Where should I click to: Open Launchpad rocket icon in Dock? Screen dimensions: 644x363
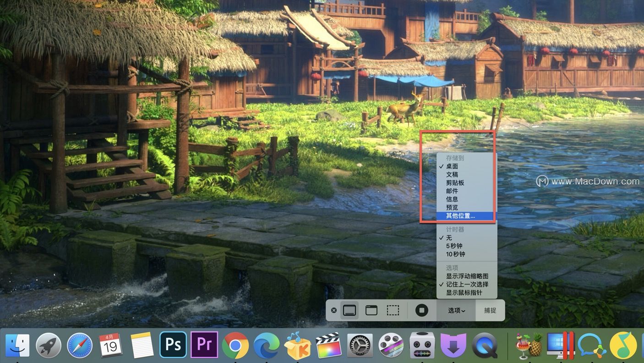click(x=49, y=345)
